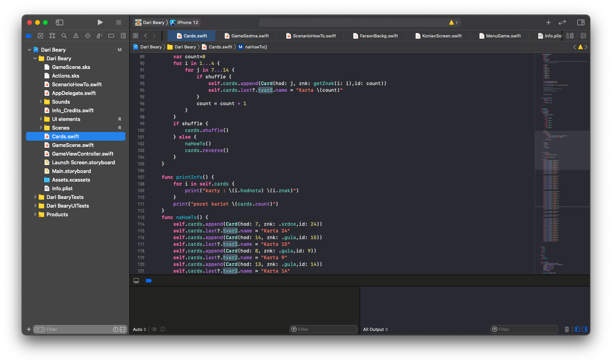Clear the console with the trash icon

click(567, 329)
